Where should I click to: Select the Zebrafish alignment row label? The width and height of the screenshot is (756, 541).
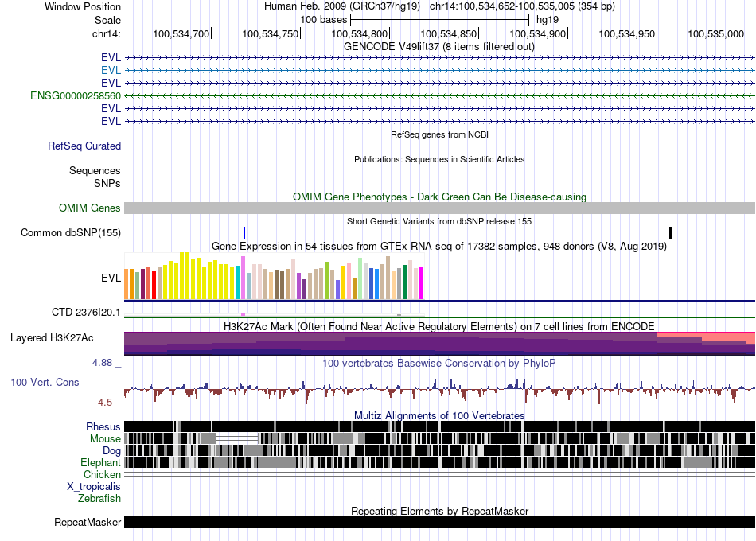click(99, 498)
